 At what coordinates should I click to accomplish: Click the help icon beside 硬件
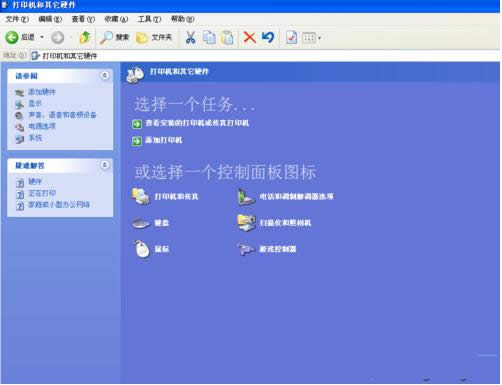tap(20, 183)
